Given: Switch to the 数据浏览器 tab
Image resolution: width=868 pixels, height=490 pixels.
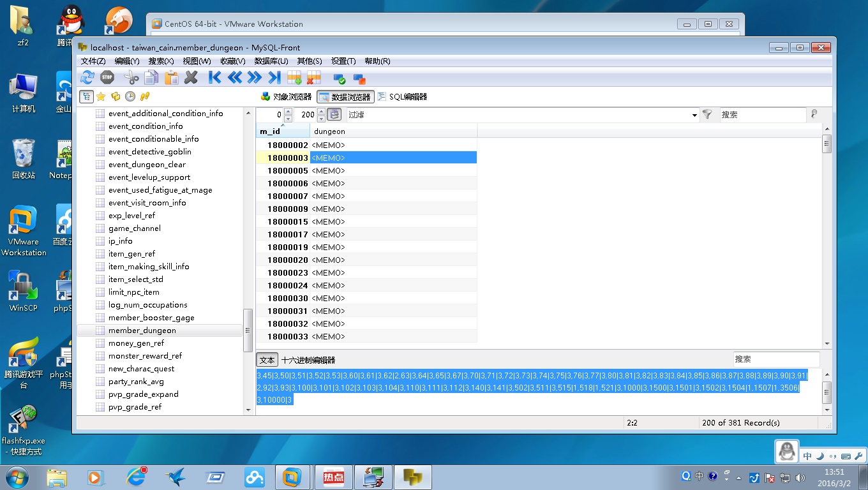Looking at the screenshot, I should (x=346, y=97).
